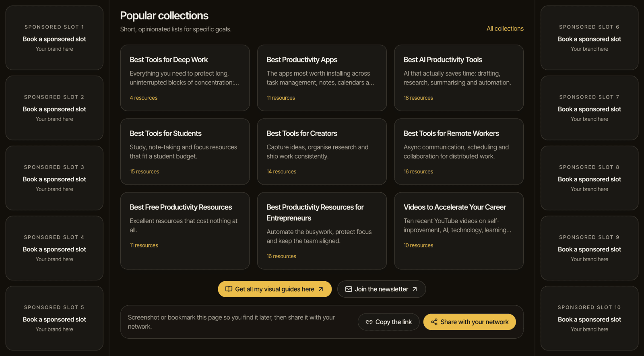Image resolution: width=644 pixels, height=356 pixels.
Task: Click the '14 resources' count text
Action: [x=281, y=171]
